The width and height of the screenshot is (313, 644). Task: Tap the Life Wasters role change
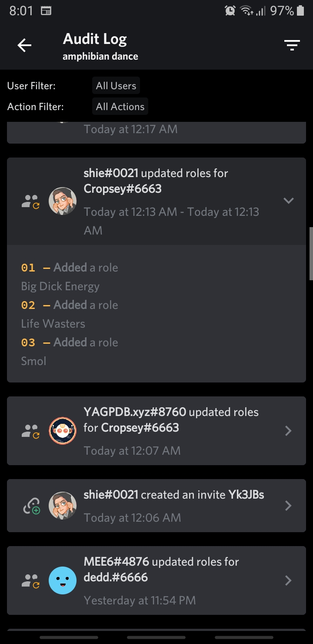point(53,324)
